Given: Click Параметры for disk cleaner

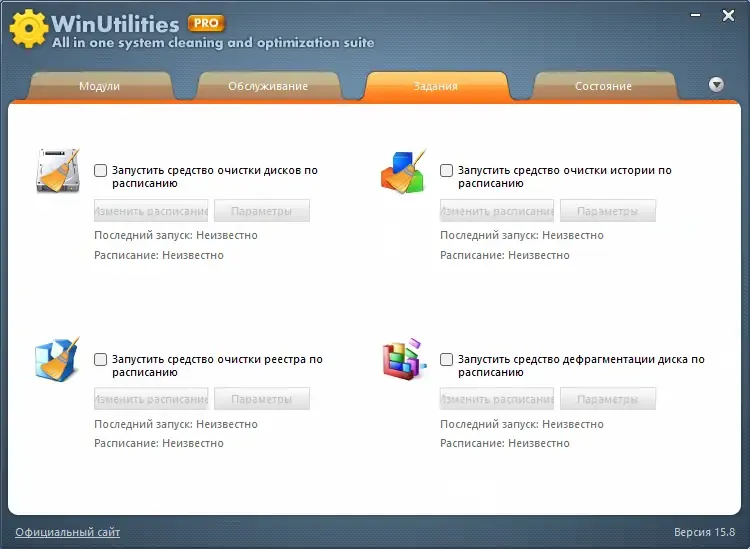Looking at the screenshot, I should pos(262,211).
